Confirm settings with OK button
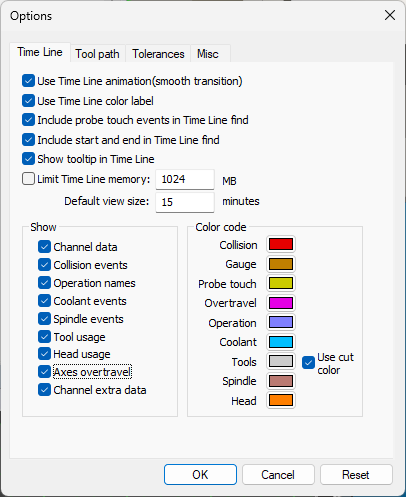 point(200,475)
